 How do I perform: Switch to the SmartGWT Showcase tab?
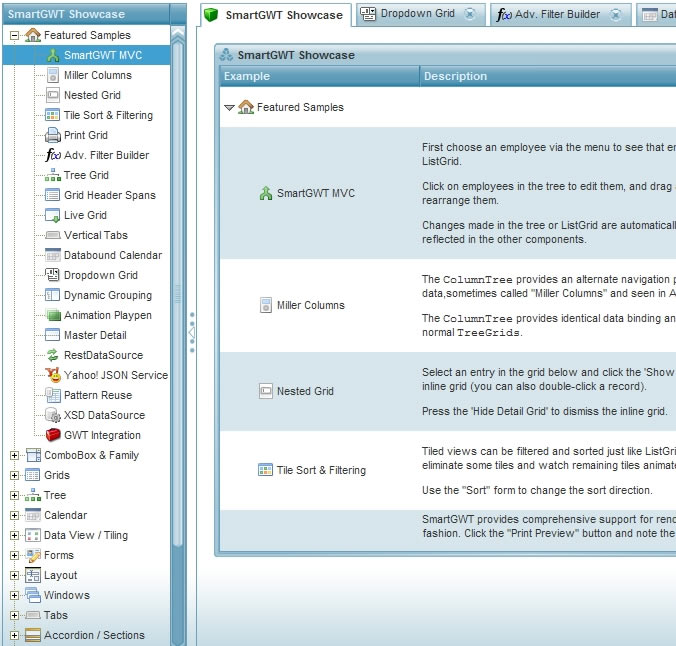pos(276,15)
